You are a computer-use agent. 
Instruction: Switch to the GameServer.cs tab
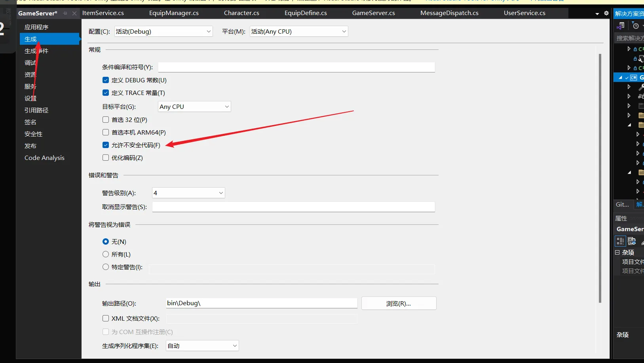(374, 13)
